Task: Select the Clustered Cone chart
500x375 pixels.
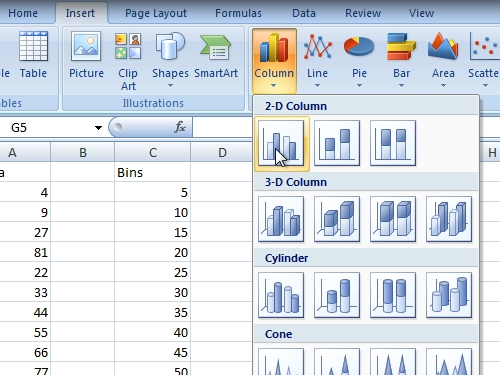Action: click(x=281, y=362)
